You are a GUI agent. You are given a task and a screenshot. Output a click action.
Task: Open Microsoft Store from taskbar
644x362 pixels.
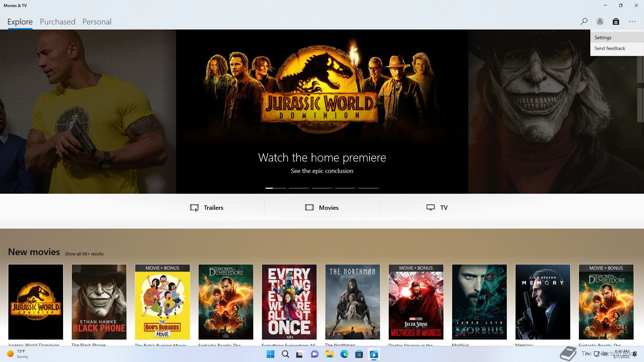(x=359, y=354)
